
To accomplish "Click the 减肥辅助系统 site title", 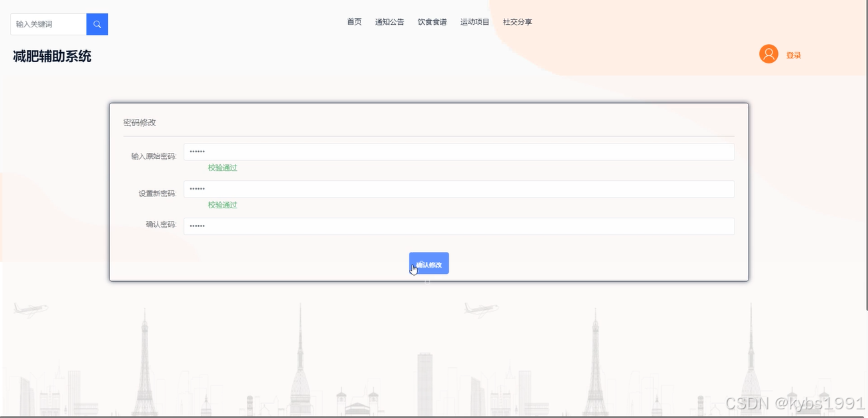I will [52, 57].
